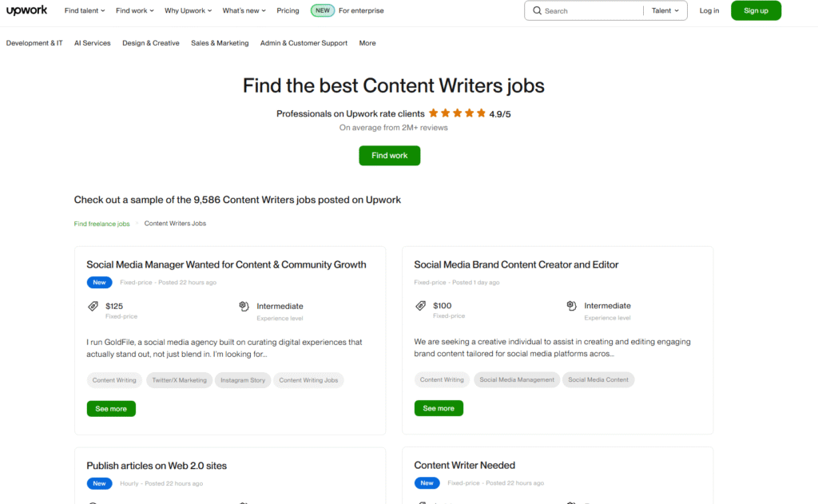Viewport: 818px width, 504px height.
Task: Click the Upwork logo
Action: (x=26, y=10)
